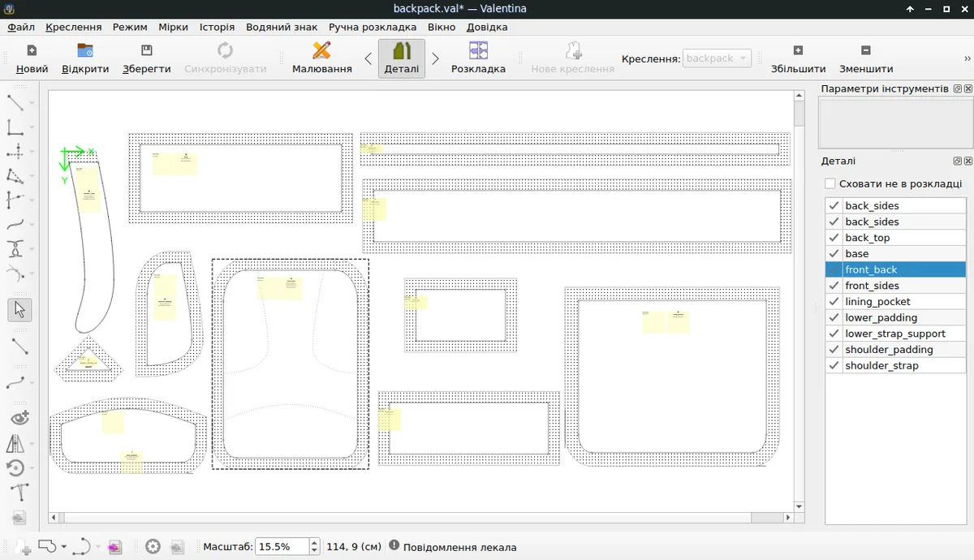Image resolution: width=974 pixels, height=560 pixels.
Task: Open the Мірки menu
Action: coord(174,27)
